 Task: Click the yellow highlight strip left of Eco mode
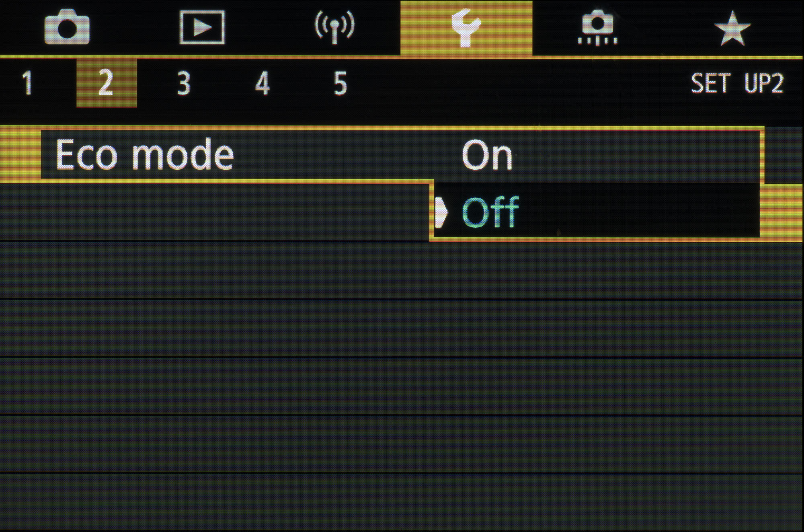click(20, 155)
